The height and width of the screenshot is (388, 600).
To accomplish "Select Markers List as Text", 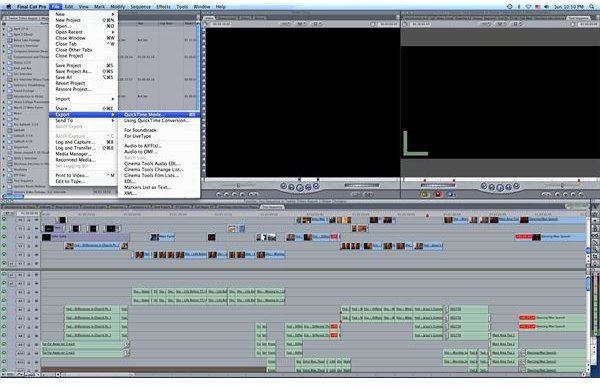I will coord(159,187).
